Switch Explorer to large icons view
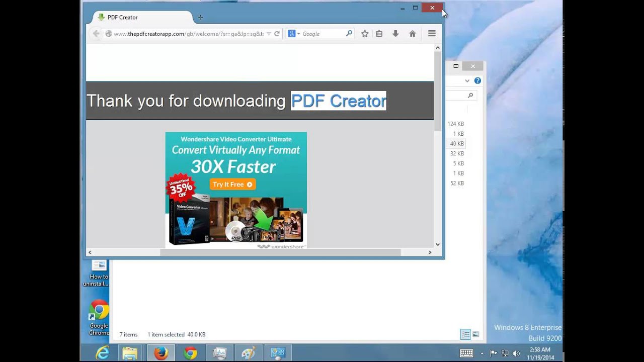The image size is (644, 362). tap(476, 334)
